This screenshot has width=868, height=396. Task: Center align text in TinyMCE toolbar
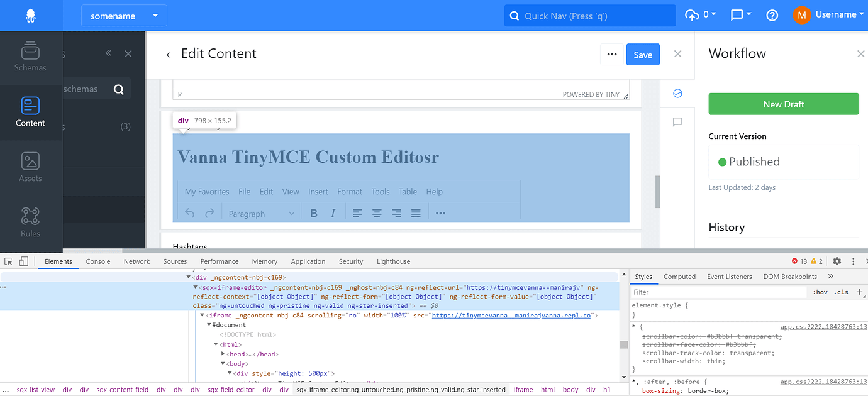(377, 214)
